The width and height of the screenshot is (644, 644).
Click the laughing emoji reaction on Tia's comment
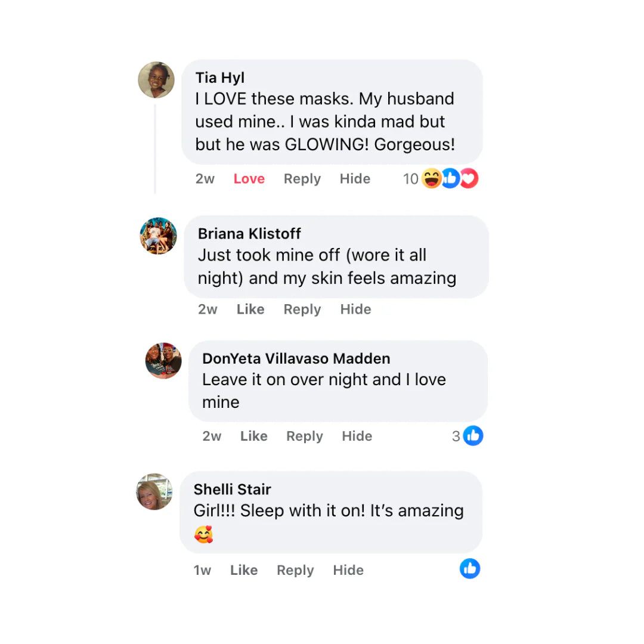tap(431, 179)
